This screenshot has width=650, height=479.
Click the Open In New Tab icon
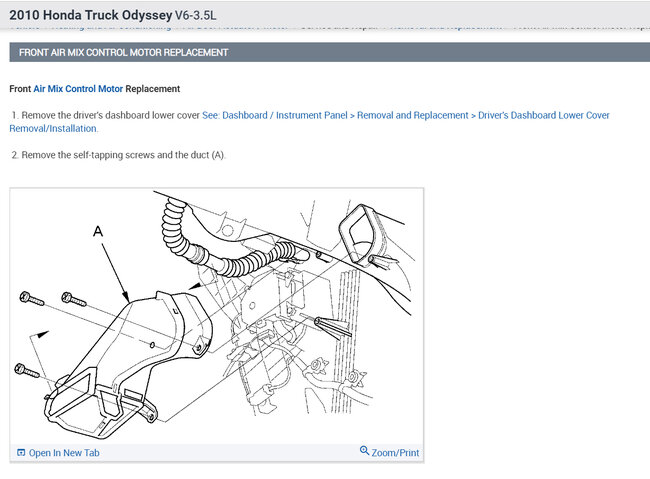tap(21, 452)
